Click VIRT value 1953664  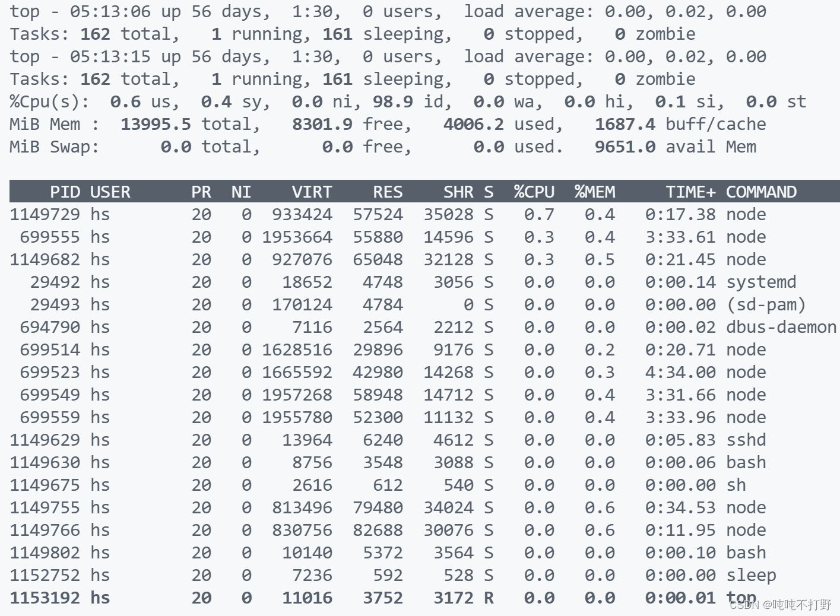tap(297, 237)
